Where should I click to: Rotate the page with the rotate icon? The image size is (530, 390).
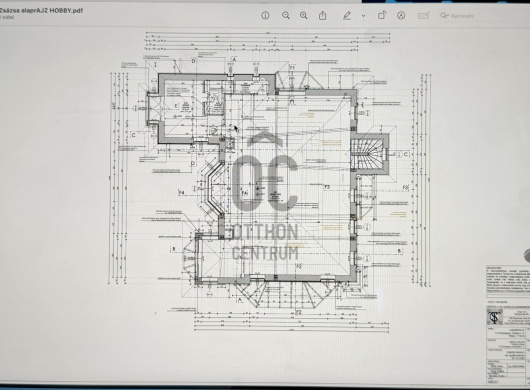(x=382, y=16)
